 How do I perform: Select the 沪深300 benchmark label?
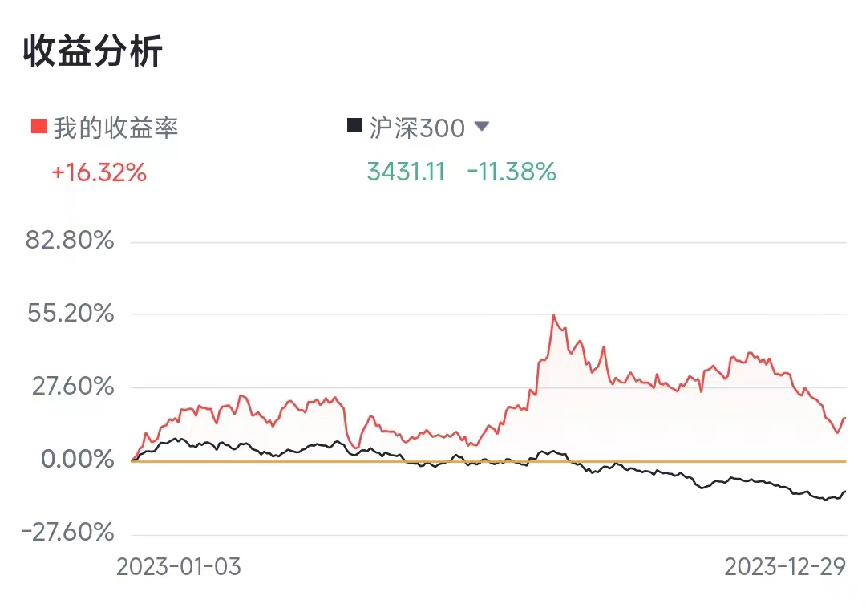pyautogui.click(x=417, y=127)
